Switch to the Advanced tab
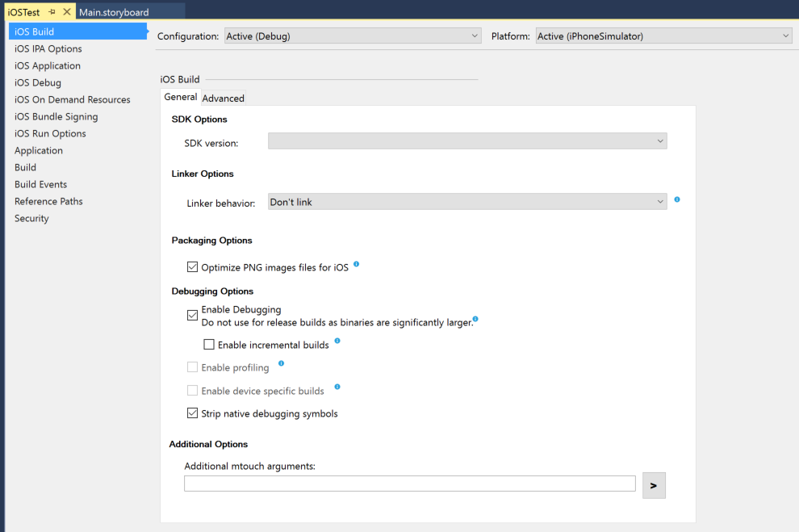Image resolution: width=799 pixels, height=532 pixels. 223,98
